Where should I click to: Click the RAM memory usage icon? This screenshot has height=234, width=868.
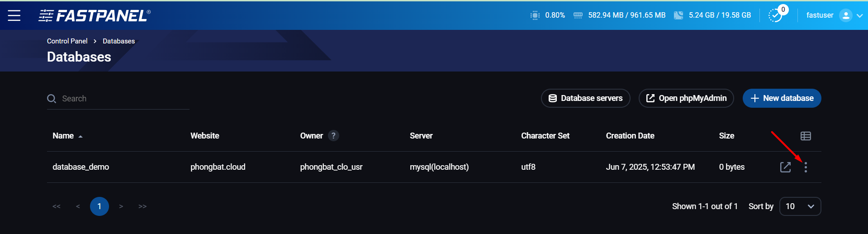click(x=578, y=15)
